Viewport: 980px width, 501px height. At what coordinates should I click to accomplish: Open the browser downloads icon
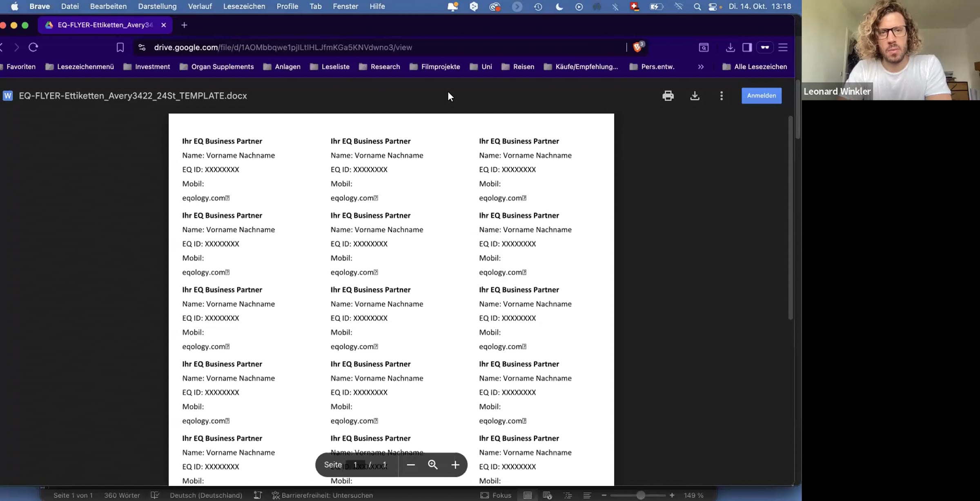point(730,47)
